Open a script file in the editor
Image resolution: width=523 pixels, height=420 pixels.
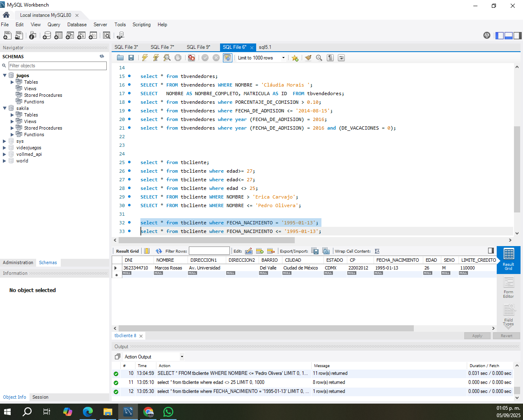120,58
